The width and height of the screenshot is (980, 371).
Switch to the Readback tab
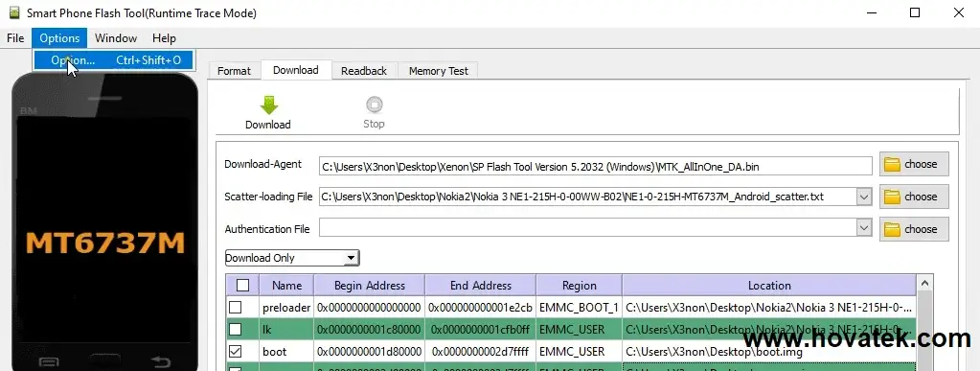point(364,71)
